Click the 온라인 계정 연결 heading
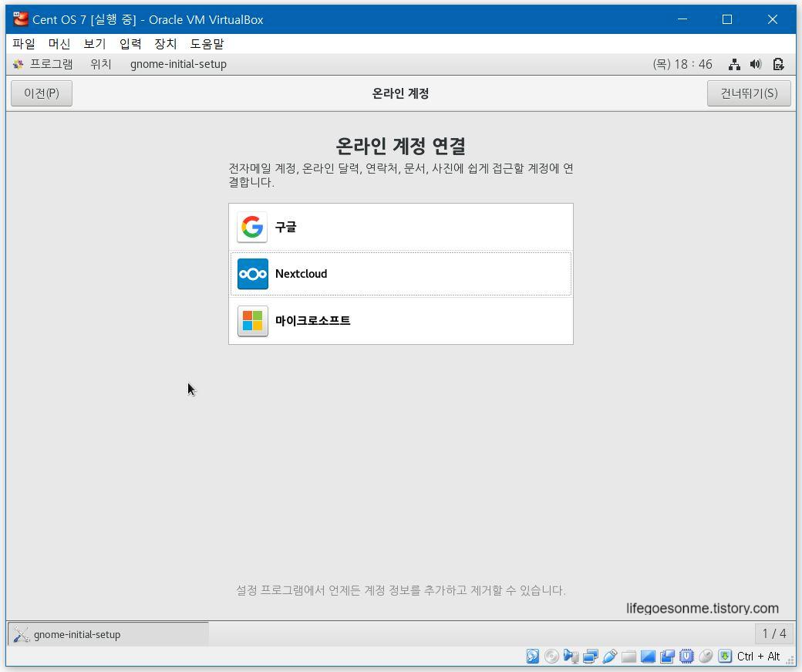802x672 pixels. coord(401,146)
